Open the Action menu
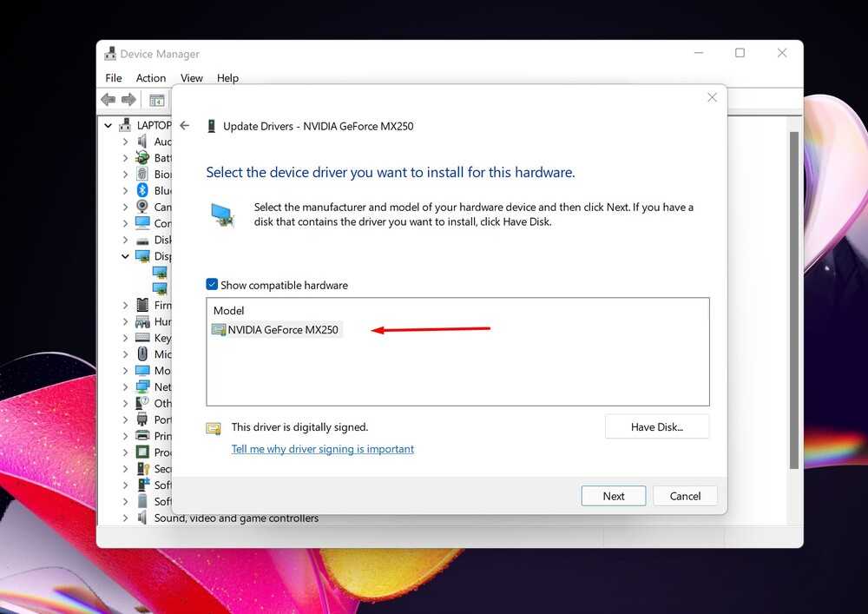The image size is (868, 614). pos(151,78)
